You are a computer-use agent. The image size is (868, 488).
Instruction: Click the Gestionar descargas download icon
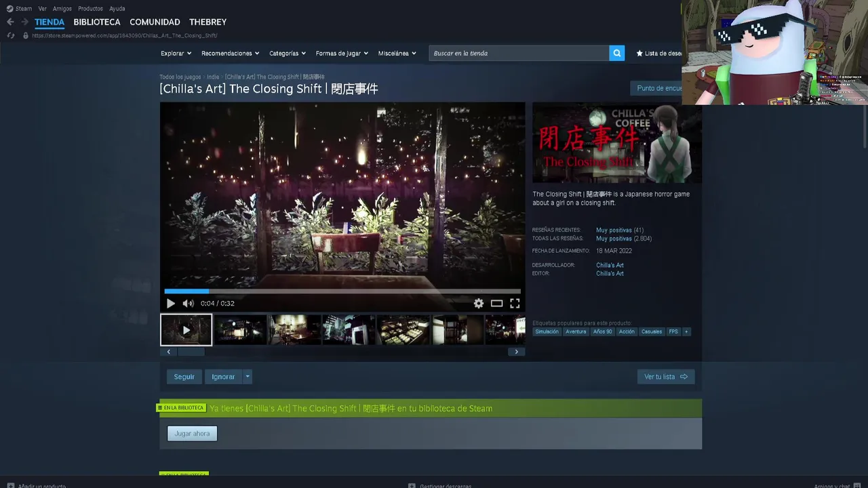click(412, 485)
